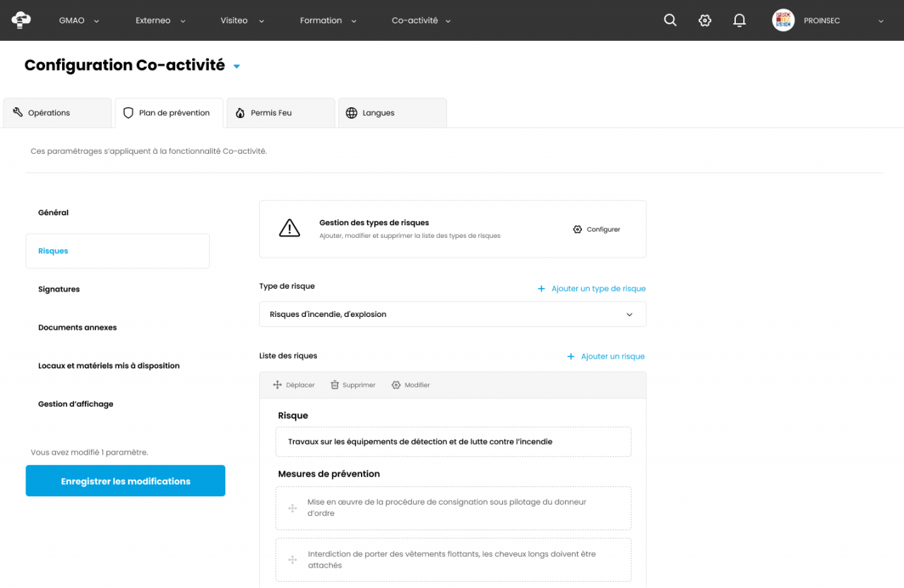
Task: Click the measure text 'Mise en œuvre de la procédure'
Action: [447, 508]
